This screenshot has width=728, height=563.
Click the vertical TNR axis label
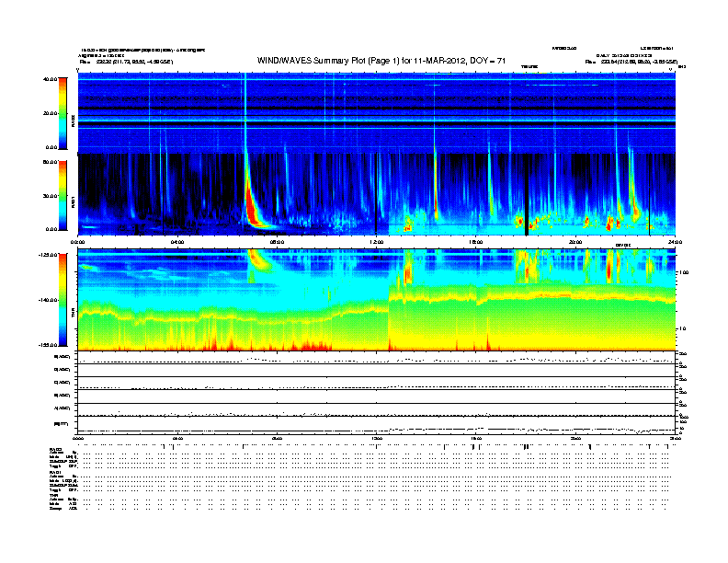pos(73,315)
